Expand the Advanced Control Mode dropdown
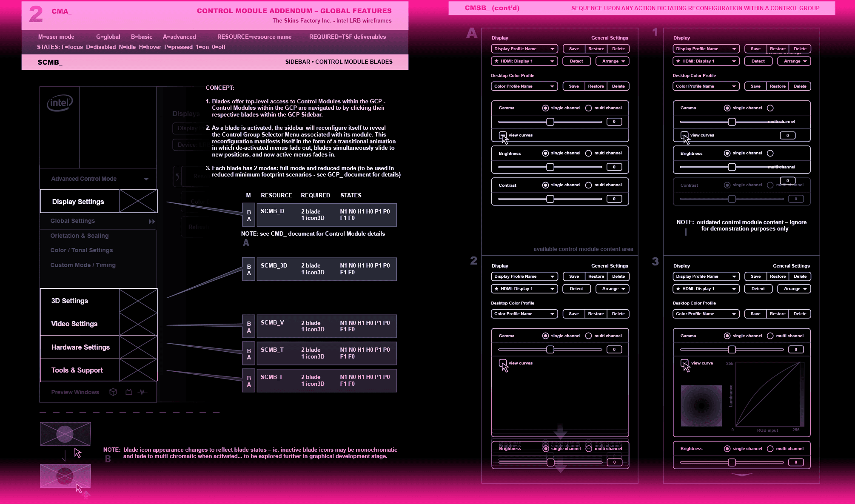The width and height of the screenshot is (855, 504). (x=146, y=179)
